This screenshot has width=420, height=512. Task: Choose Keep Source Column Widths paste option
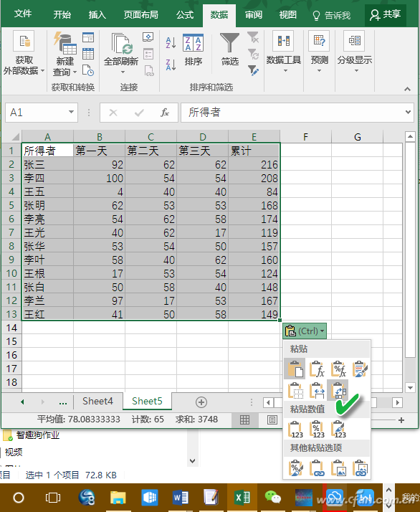[317, 390]
